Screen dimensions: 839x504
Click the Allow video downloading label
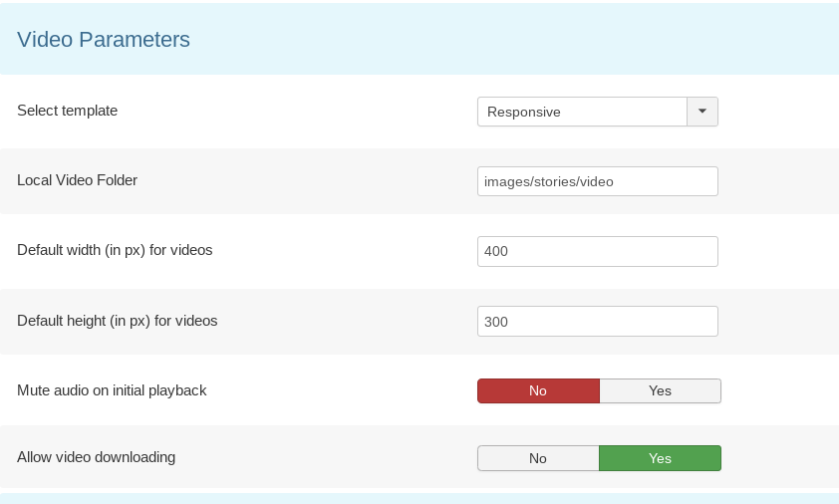coord(97,457)
